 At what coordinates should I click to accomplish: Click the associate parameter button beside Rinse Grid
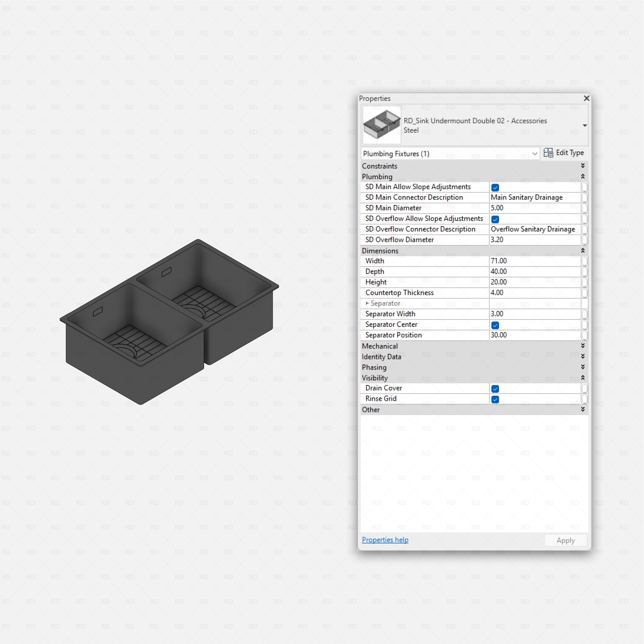point(585,399)
